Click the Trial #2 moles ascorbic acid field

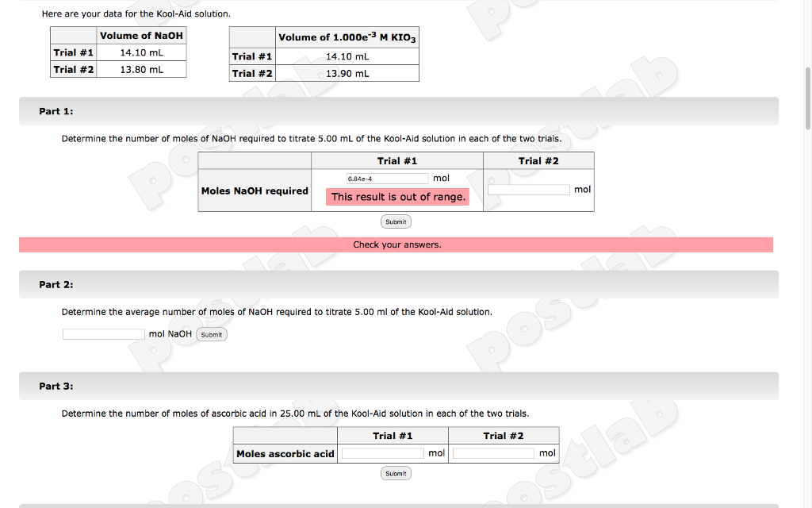(492, 452)
